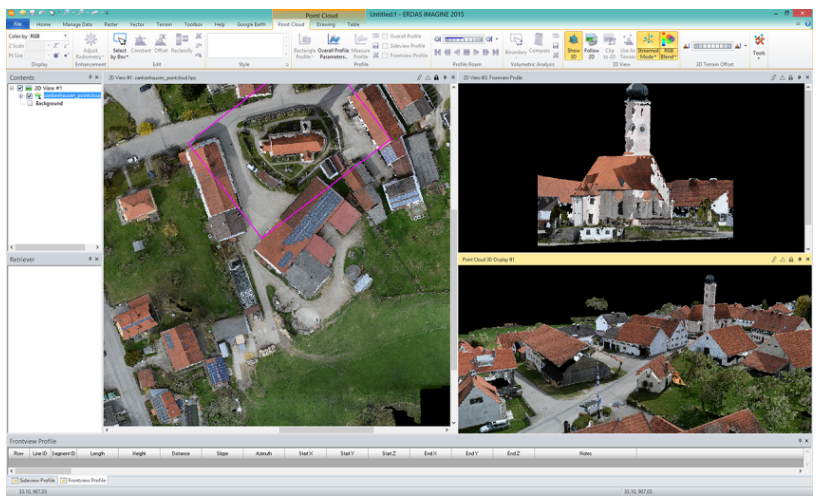This screenshot has height=502, width=819.
Task: Adjust the 3D Terrain Offset slider
Action: click(x=712, y=45)
